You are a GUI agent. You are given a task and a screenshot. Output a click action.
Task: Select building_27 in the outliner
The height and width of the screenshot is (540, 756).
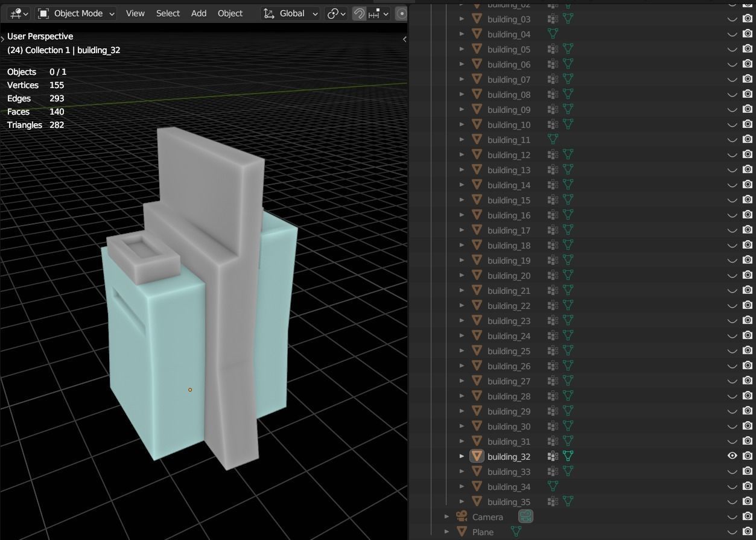point(509,381)
